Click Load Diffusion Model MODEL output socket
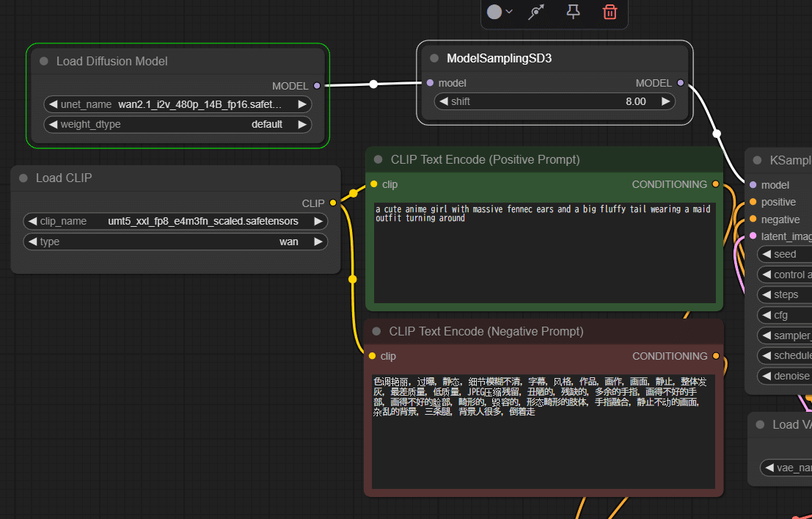 pos(317,86)
